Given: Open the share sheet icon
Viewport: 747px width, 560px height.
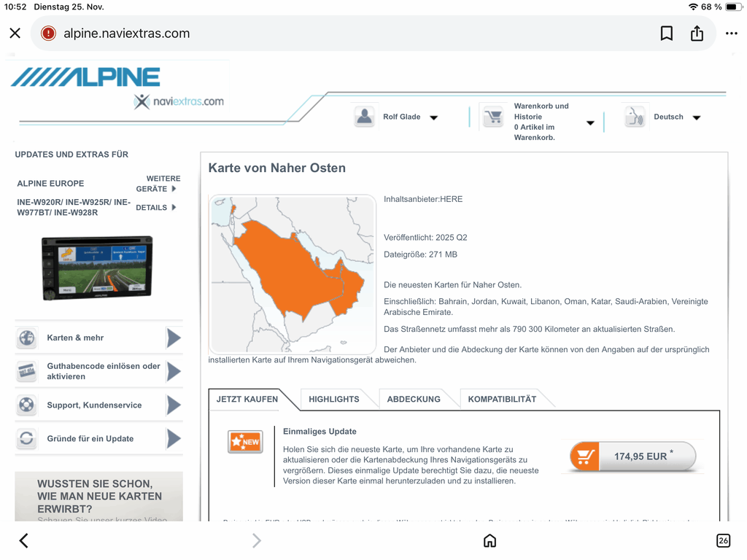Looking at the screenshot, I should pyautogui.click(x=697, y=34).
